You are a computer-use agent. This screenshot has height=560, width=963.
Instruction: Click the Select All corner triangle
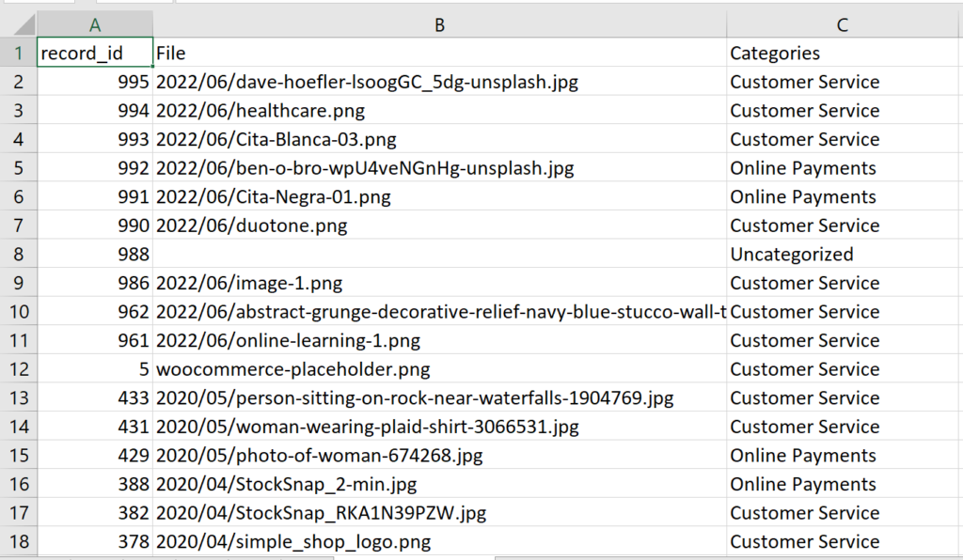click(18, 25)
